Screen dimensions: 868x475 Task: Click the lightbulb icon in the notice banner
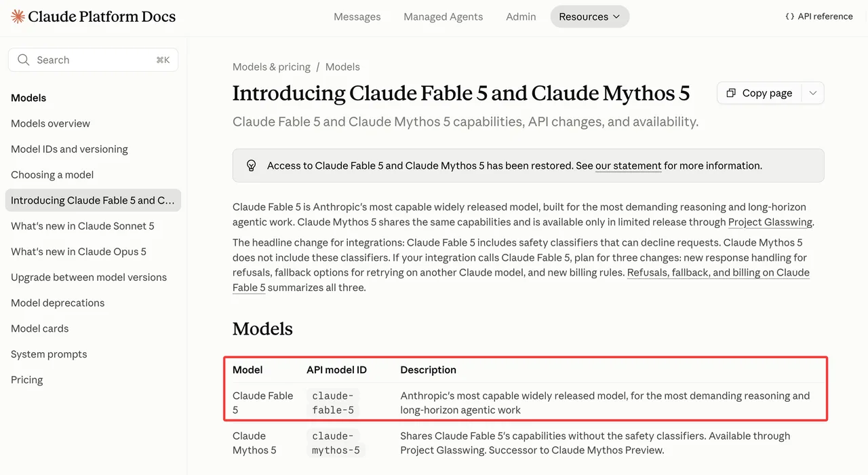pos(251,166)
